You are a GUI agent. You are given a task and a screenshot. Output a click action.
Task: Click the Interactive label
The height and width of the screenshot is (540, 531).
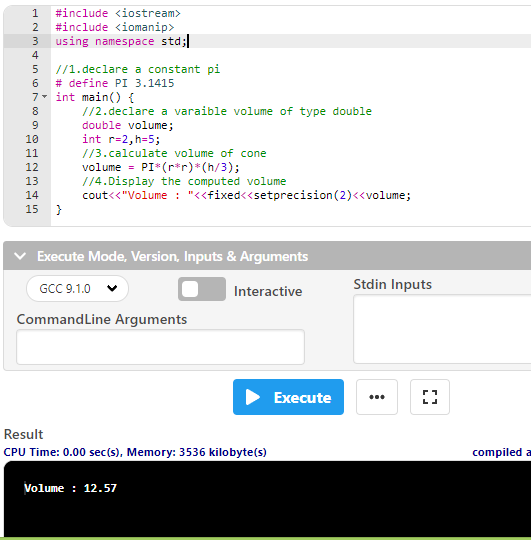268,291
